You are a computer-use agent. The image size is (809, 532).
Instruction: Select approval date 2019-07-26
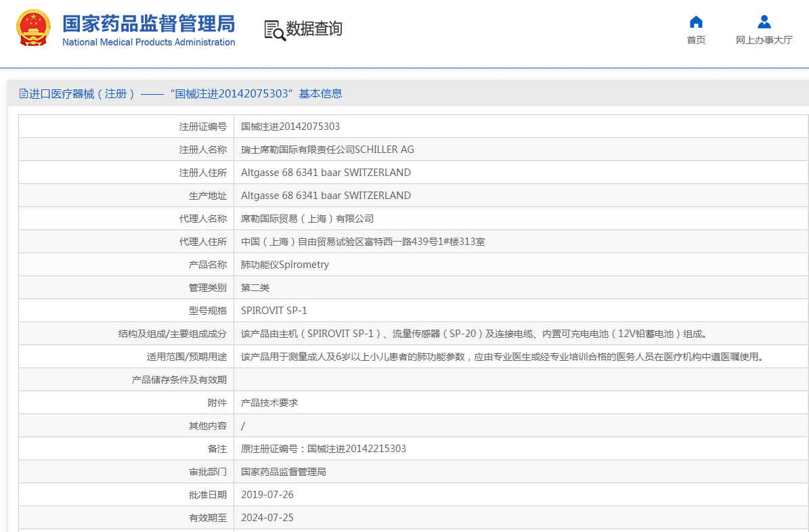[267, 495]
